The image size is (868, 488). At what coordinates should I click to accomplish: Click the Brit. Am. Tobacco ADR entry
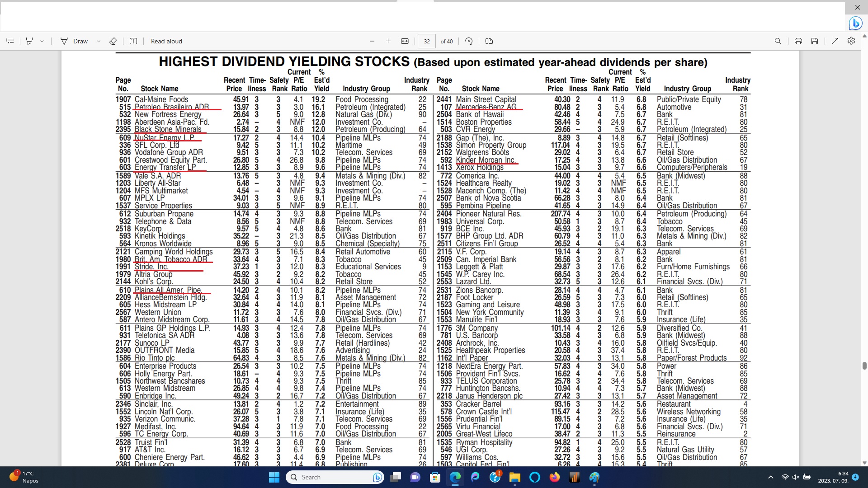tap(171, 259)
